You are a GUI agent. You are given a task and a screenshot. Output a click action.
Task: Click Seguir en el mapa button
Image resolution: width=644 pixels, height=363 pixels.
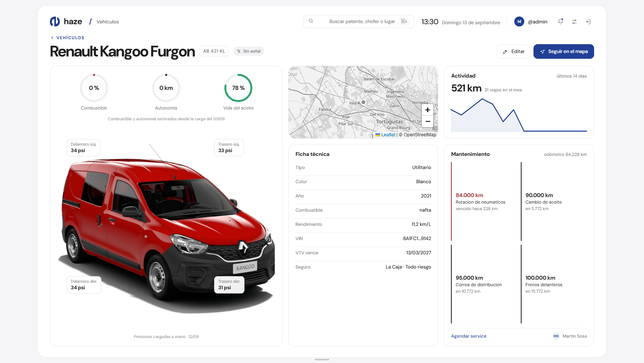(564, 51)
